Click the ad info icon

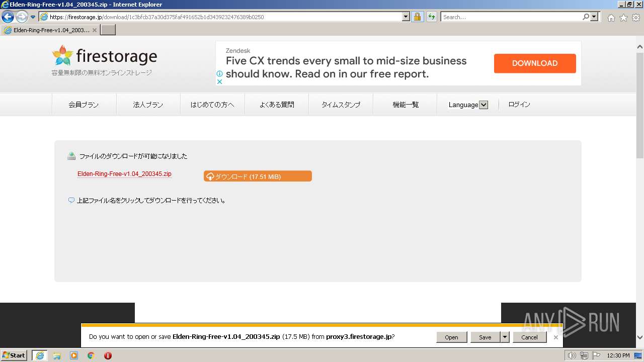point(219,73)
